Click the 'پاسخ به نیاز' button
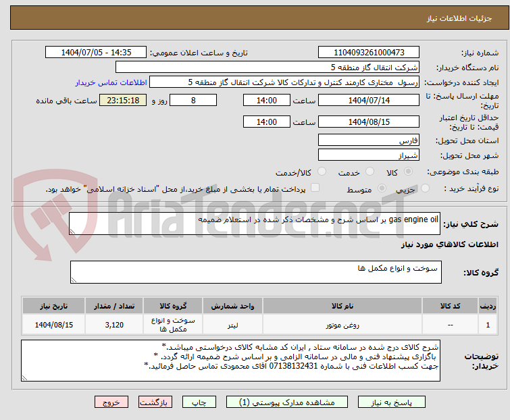 click(392, 402)
